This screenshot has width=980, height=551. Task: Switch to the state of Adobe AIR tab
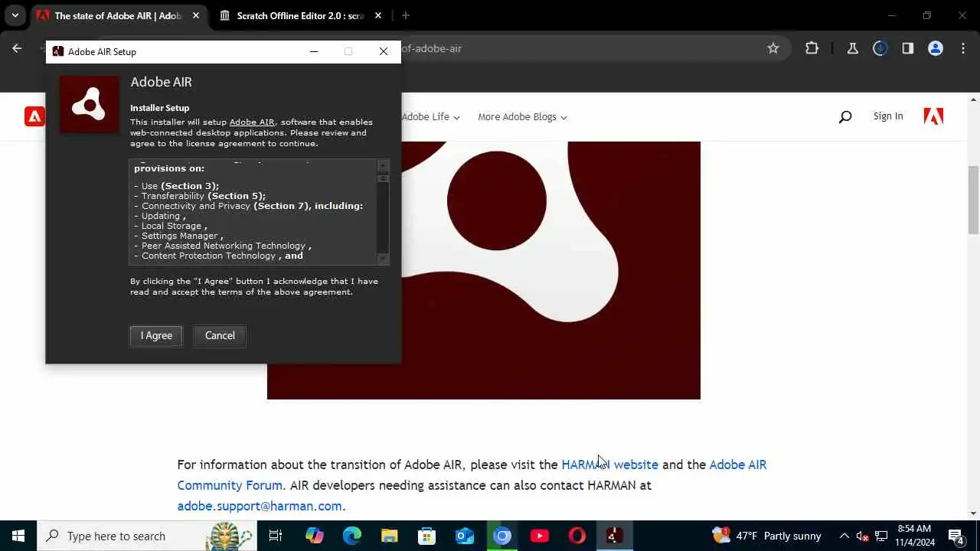[118, 15]
